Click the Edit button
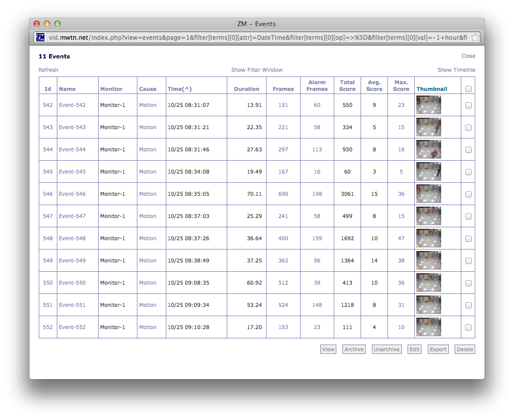This screenshot has height=420, width=514. point(414,350)
